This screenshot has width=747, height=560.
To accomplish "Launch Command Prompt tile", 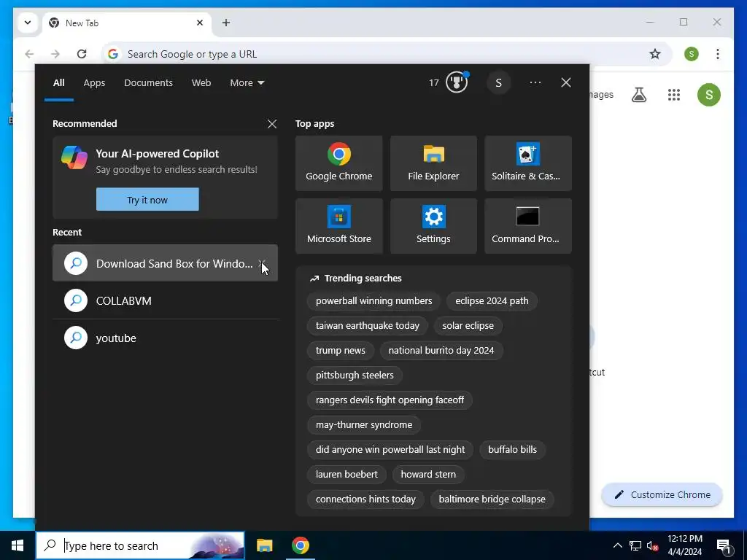I will [x=528, y=226].
